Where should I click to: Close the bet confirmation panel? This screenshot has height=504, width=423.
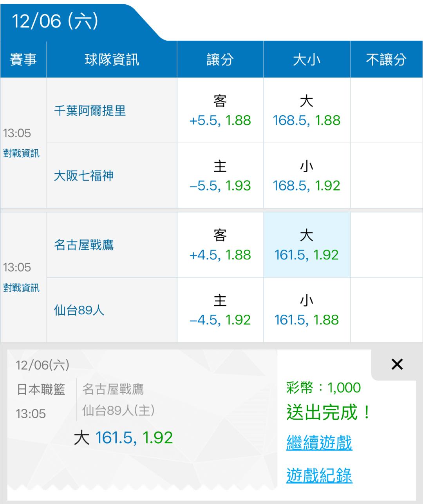click(x=397, y=364)
